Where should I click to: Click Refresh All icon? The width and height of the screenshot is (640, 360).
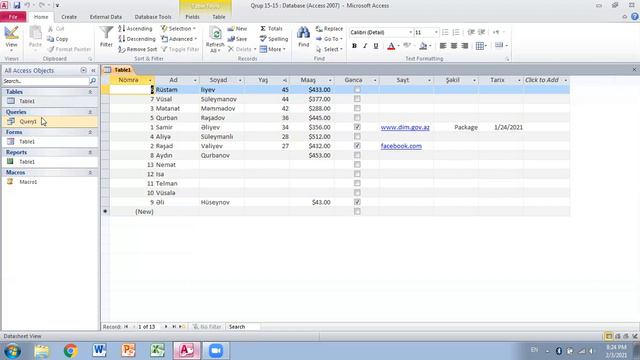(x=215, y=39)
